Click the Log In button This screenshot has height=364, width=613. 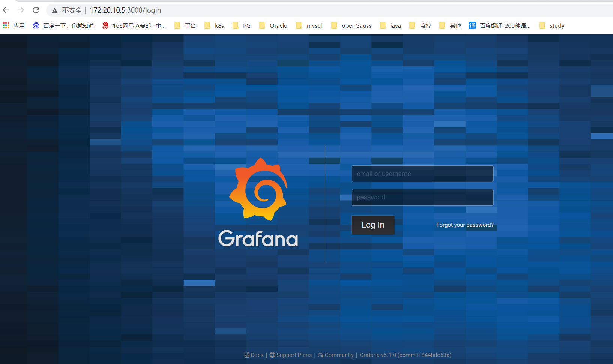click(373, 225)
